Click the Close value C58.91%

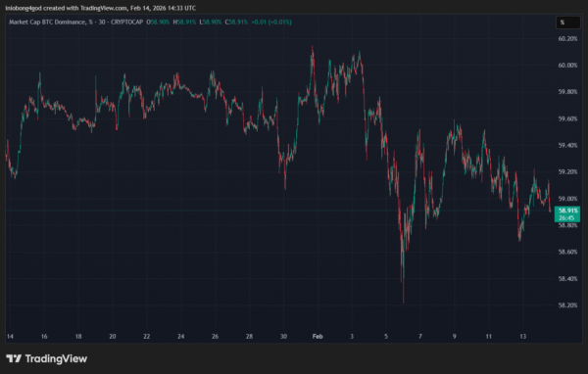point(236,23)
